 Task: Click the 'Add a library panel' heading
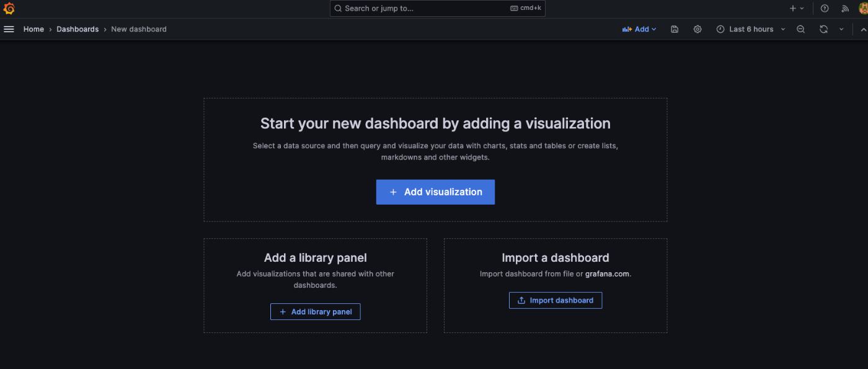coord(316,257)
